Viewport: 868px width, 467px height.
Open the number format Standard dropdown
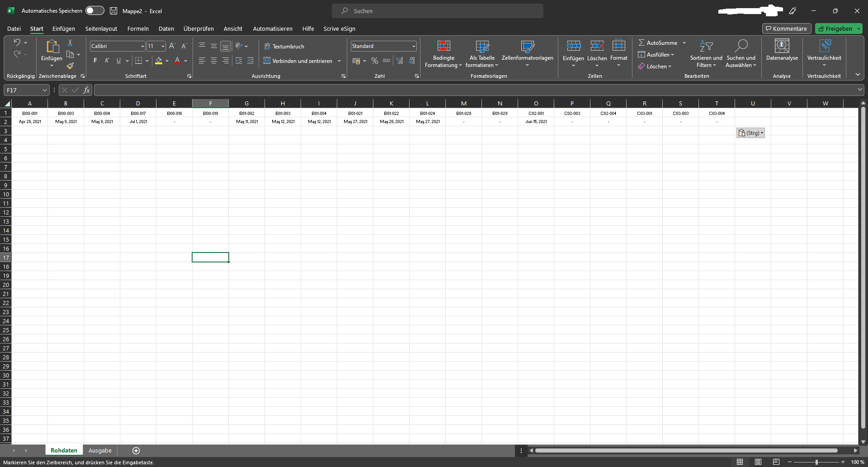(x=414, y=46)
